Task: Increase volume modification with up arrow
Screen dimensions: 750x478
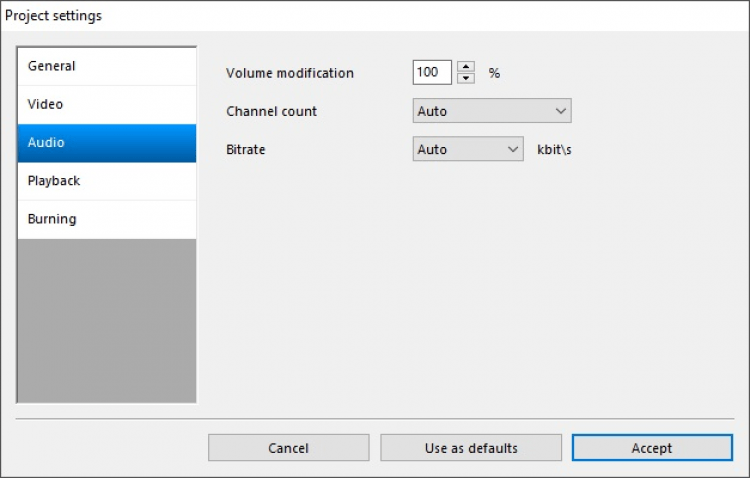Action: [466, 66]
